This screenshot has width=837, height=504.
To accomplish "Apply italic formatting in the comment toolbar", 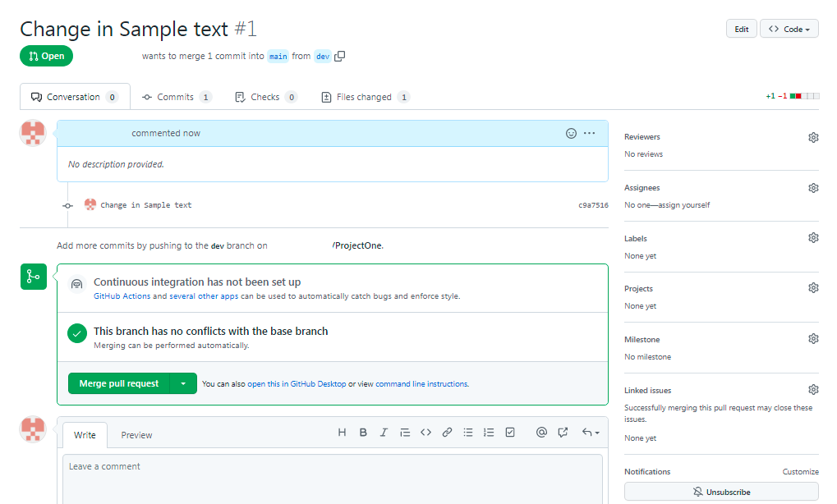I will click(384, 432).
